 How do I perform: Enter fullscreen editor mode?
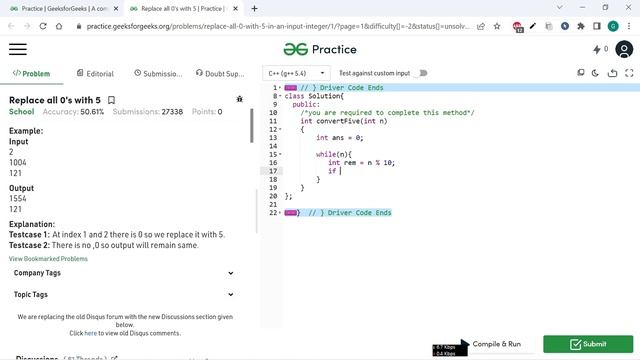(x=629, y=73)
